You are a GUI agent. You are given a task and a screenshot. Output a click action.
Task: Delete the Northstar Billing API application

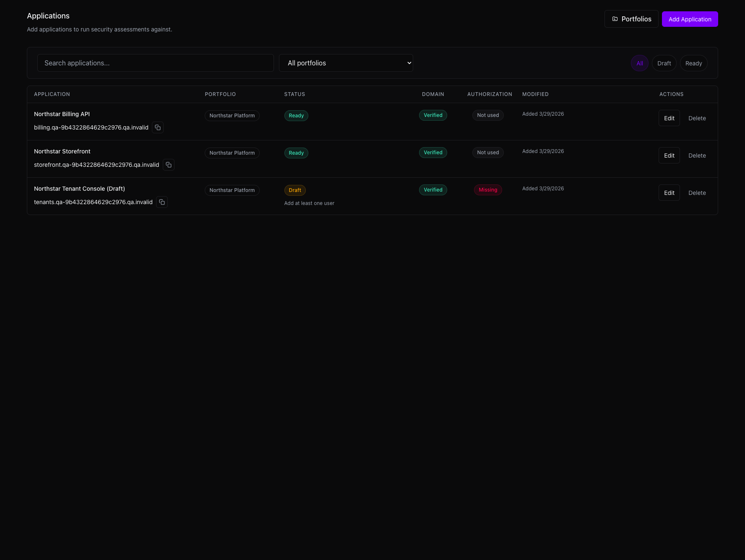[x=697, y=118]
